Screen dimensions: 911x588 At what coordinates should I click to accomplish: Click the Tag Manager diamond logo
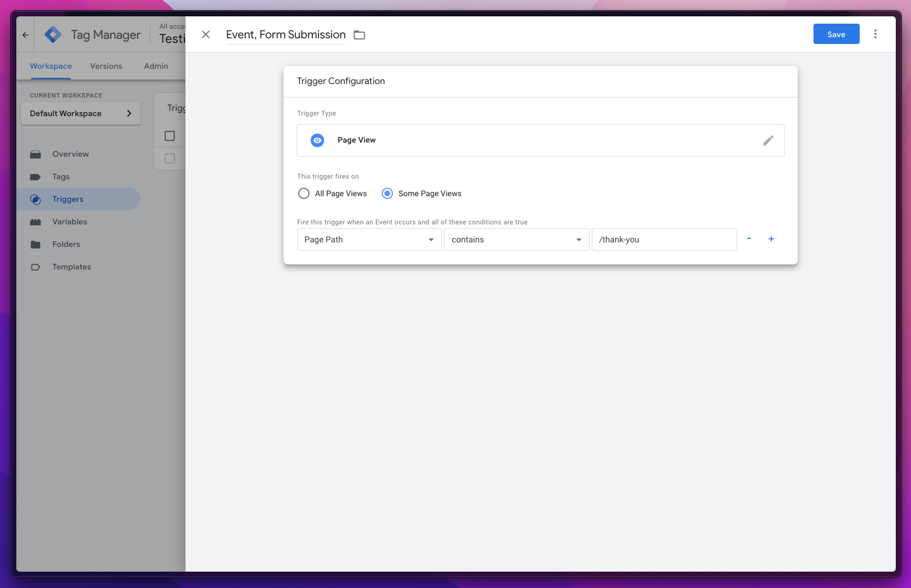click(52, 34)
